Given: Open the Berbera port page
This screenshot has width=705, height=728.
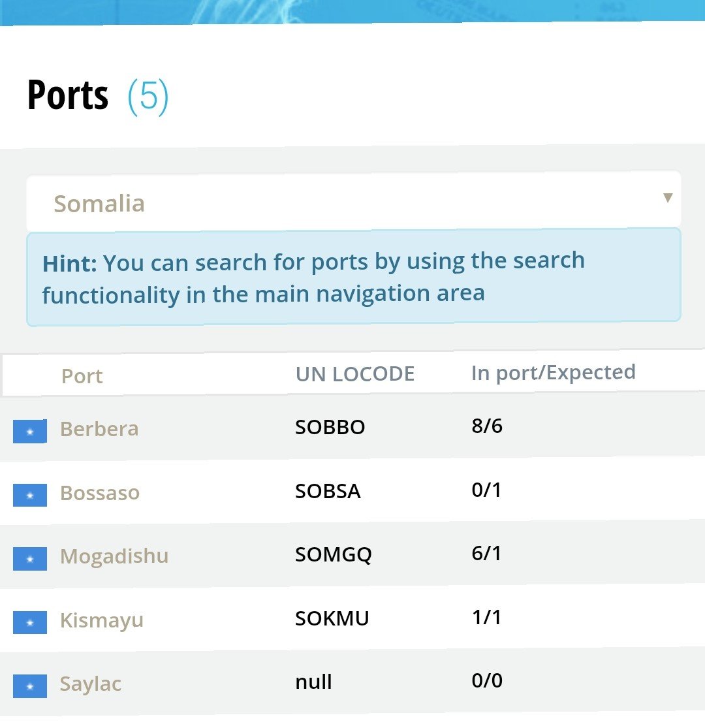Looking at the screenshot, I should click(x=99, y=429).
